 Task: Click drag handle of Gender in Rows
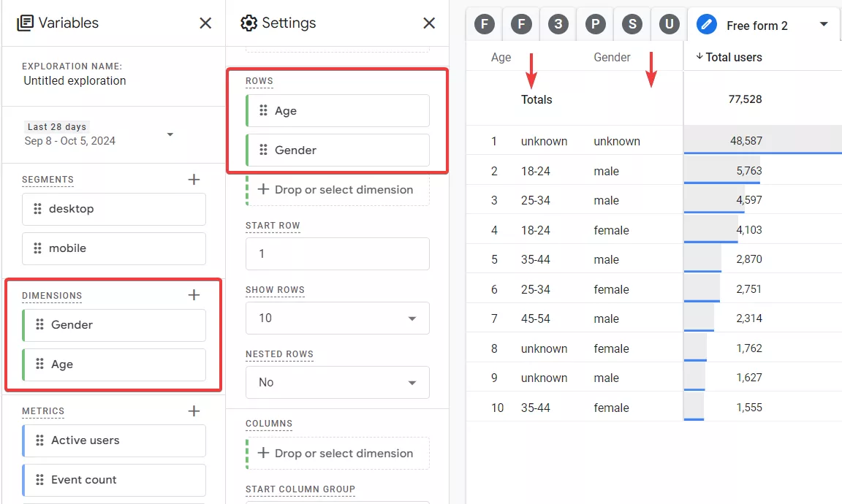(x=263, y=150)
